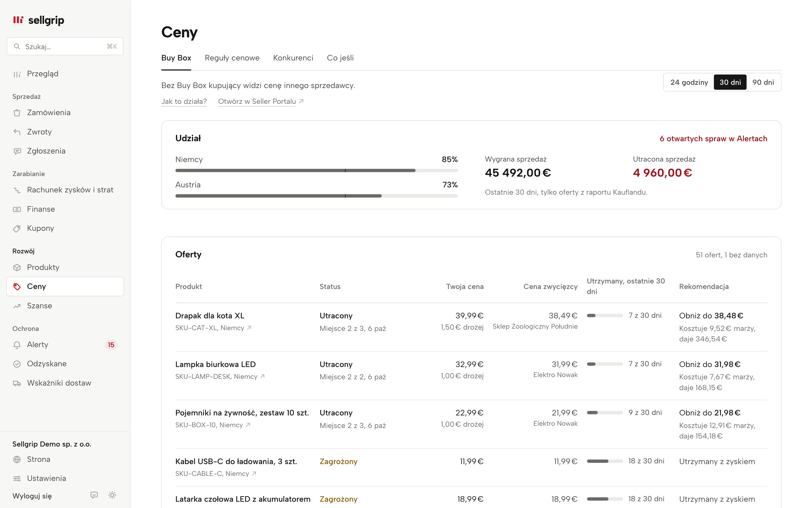Open Odzyskane recovered page
Image resolution: width=812 pixels, height=508 pixels.
click(65, 364)
